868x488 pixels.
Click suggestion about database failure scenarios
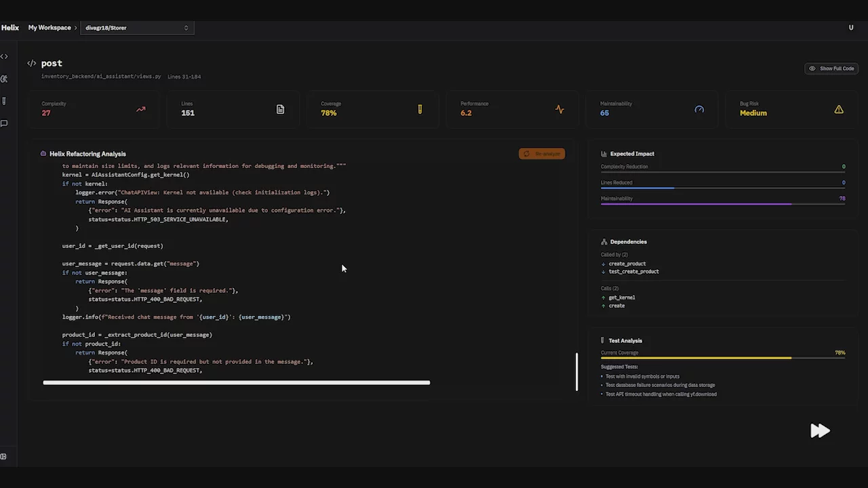click(x=660, y=385)
